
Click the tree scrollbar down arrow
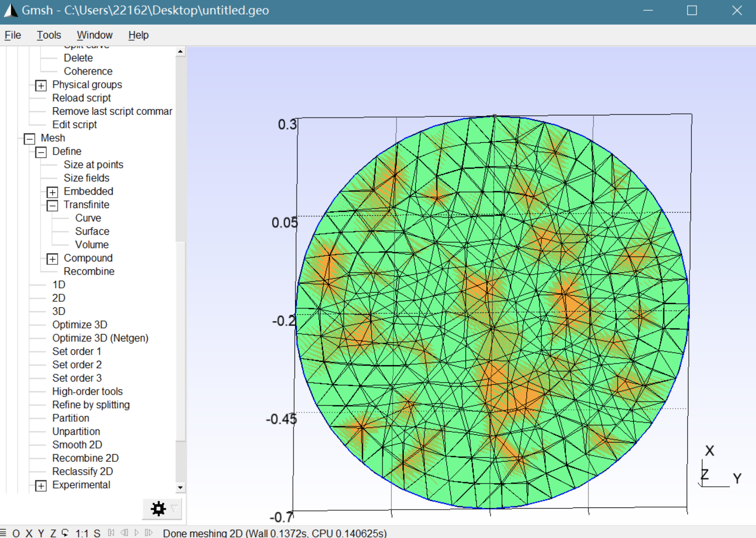pos(180,487)
